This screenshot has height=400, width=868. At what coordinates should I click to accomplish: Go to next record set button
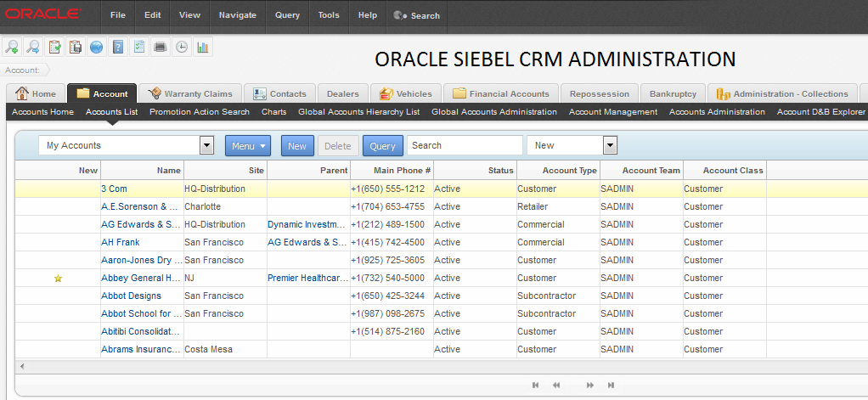tap(590, 385)
